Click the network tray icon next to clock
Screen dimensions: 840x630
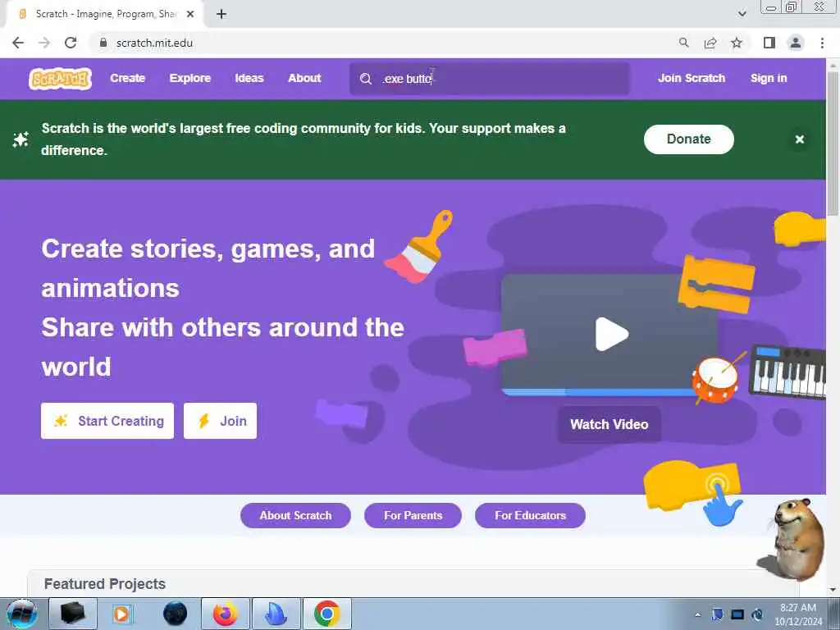point(757,614)
